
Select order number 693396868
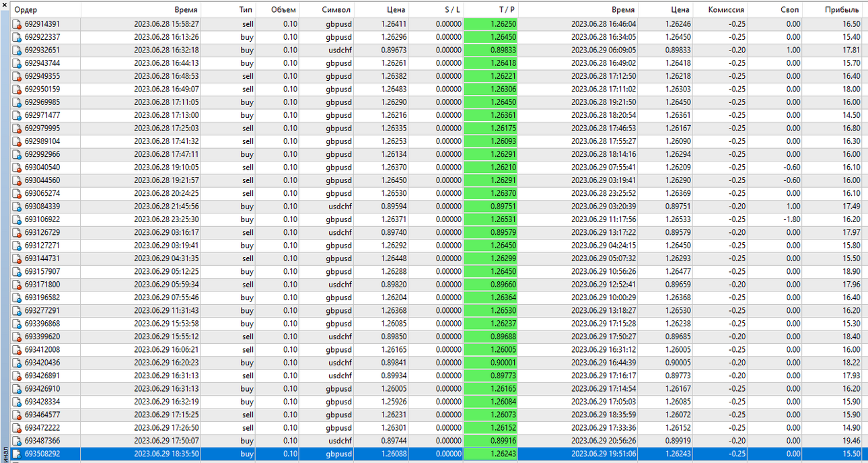[x=42, y=324]
